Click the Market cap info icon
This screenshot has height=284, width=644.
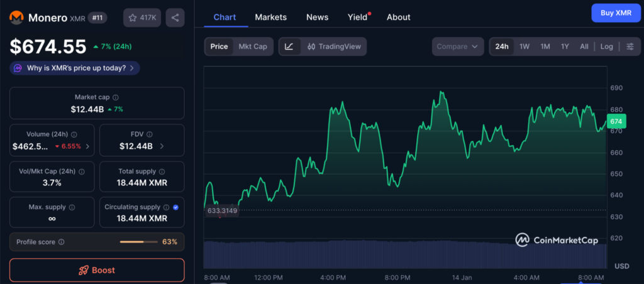point(116,97)
